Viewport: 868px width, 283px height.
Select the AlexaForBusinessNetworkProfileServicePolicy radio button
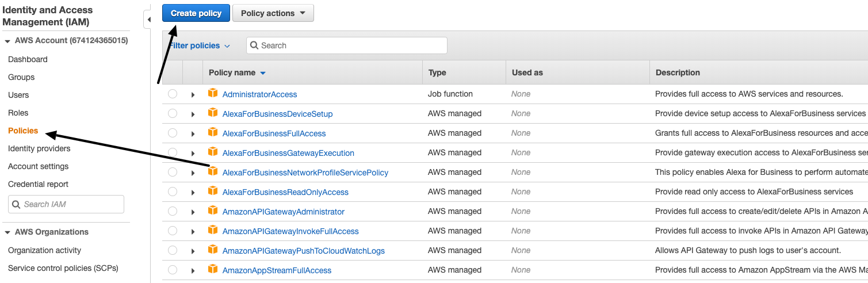173,173
